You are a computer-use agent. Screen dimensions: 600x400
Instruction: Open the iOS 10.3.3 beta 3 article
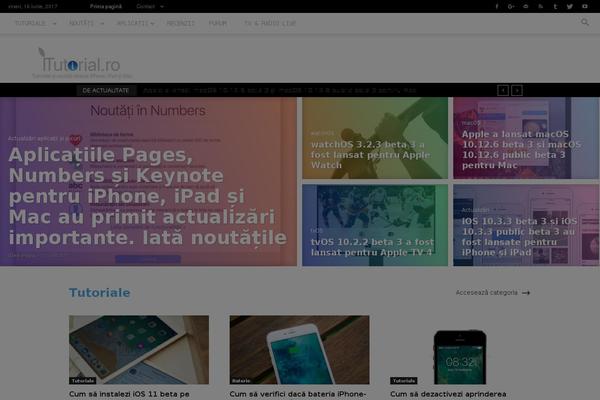point(519,237)
